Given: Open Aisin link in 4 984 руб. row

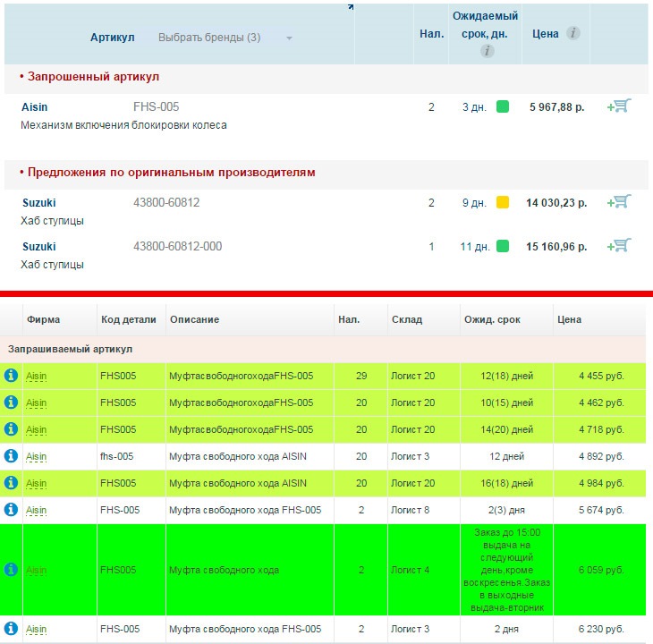Looking at the screenshot, I should click(37, 483).
